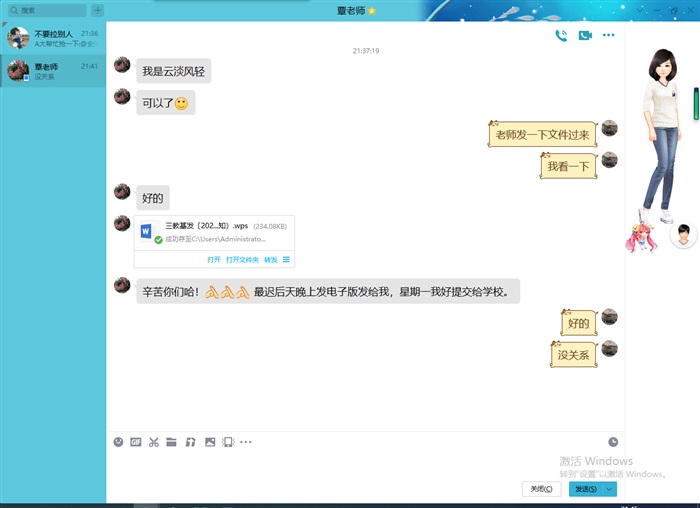This screenshot has height=508, width=700.
Task: Select the scissors screenshot tool
Action: pos(153,442)
